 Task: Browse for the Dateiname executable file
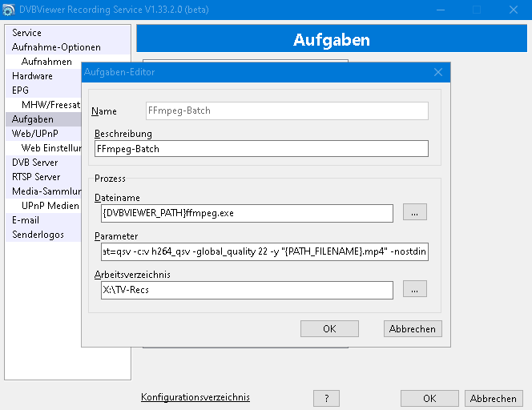tap(414, 212)
